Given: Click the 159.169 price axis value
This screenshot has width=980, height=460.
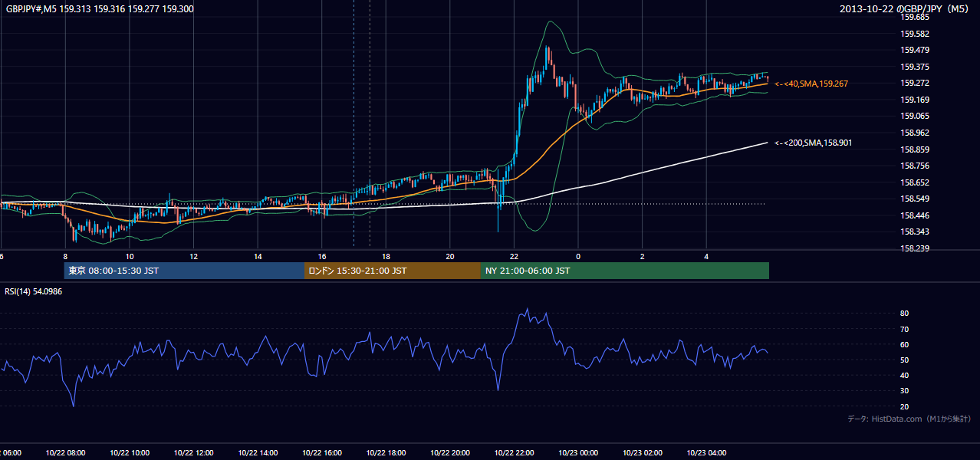Looking at the screenshot, I should pyautogui.click(x=915, y=100).
